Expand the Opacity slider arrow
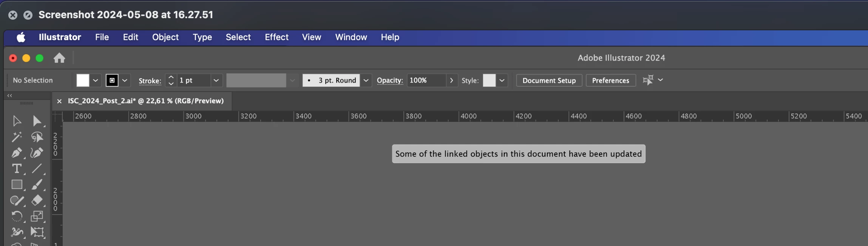The height and width of the screenshot is (246, 868). pos(451,80)
